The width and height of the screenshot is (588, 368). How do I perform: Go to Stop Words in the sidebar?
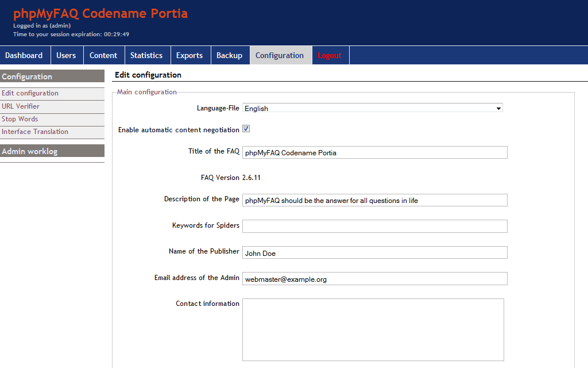point(20,119)
